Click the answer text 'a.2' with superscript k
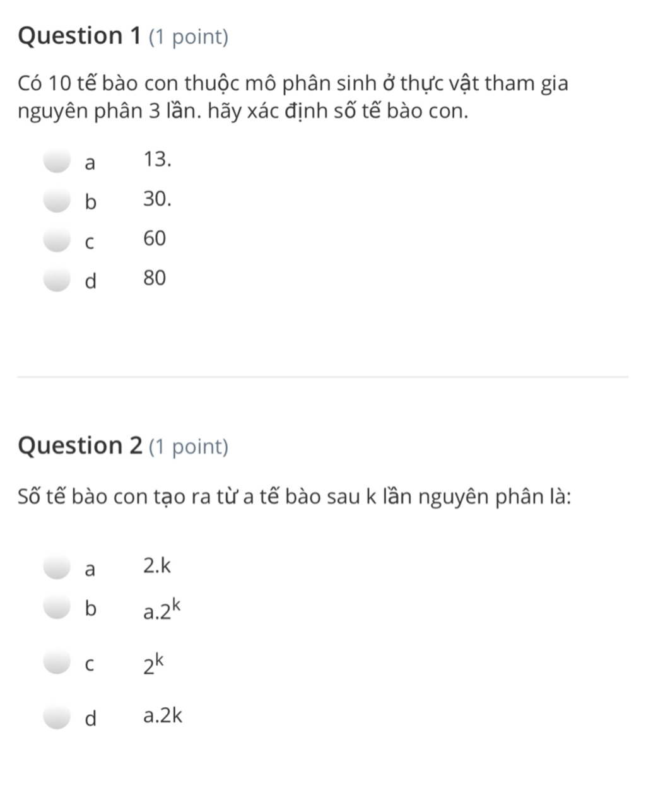The height and width of the screenshot is (812, 646). 162,609
